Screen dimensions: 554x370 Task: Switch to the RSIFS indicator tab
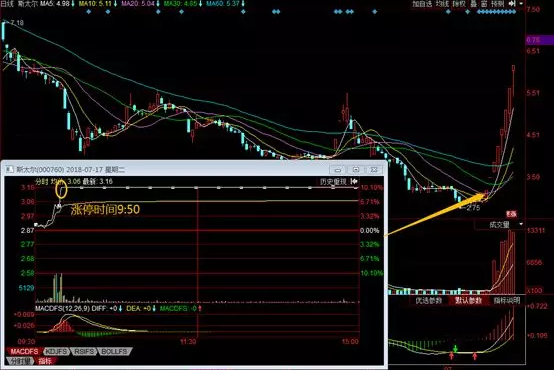pos(83,352)
